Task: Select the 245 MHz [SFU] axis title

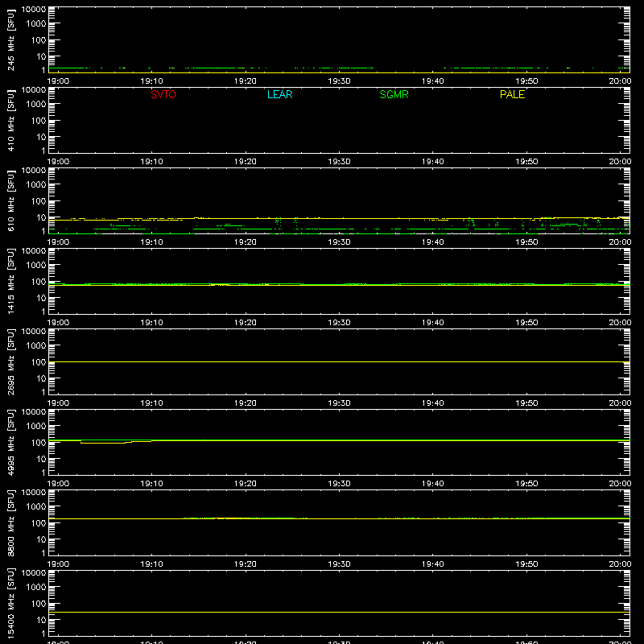Action: click(11, 39)
